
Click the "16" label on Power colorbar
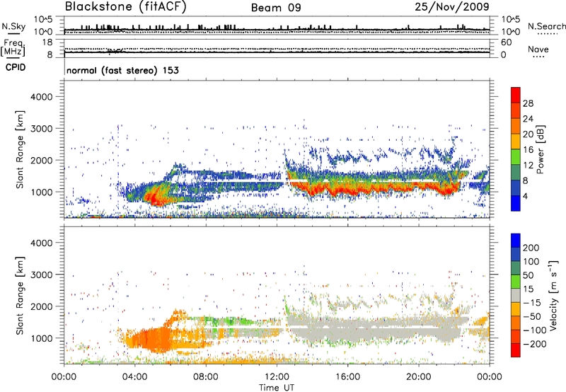(528, 150)
